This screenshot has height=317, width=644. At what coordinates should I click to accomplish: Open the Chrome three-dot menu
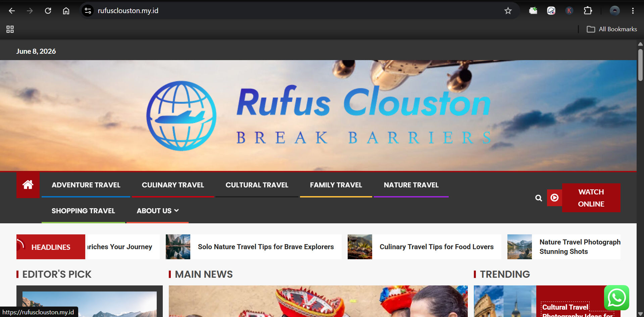pos(633,11)
